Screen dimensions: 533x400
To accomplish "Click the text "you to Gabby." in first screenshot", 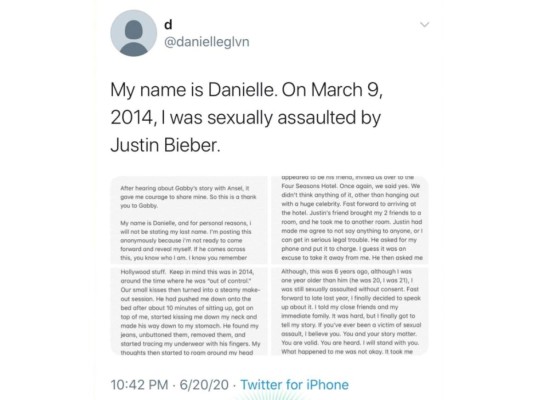I will [139, 206].
